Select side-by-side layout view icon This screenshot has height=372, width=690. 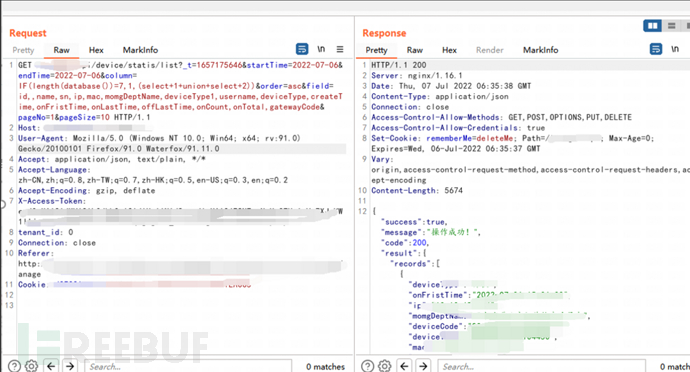(x=653, y=26)
